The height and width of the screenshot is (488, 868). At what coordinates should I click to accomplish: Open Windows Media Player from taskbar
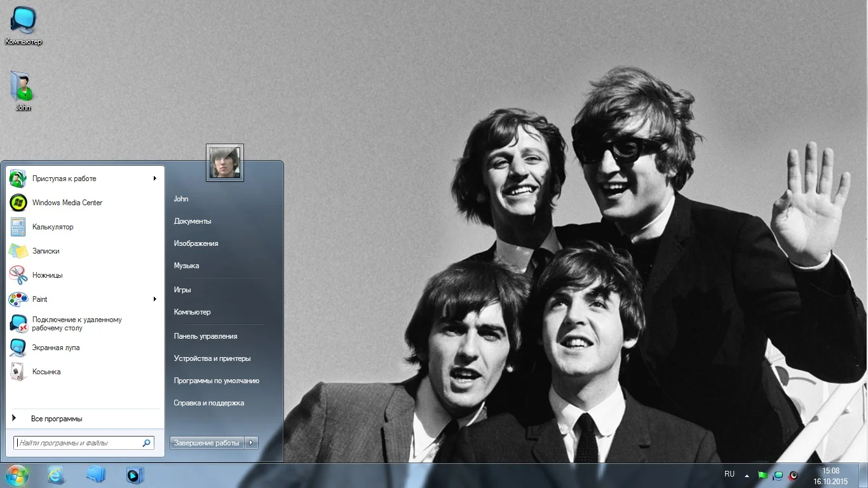tap(135, 475)
